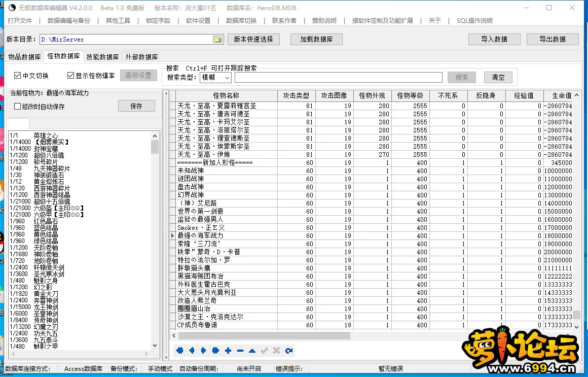Click the 清空 button
Viewport: 588px width, 377px height.
[x=498, y=77]
